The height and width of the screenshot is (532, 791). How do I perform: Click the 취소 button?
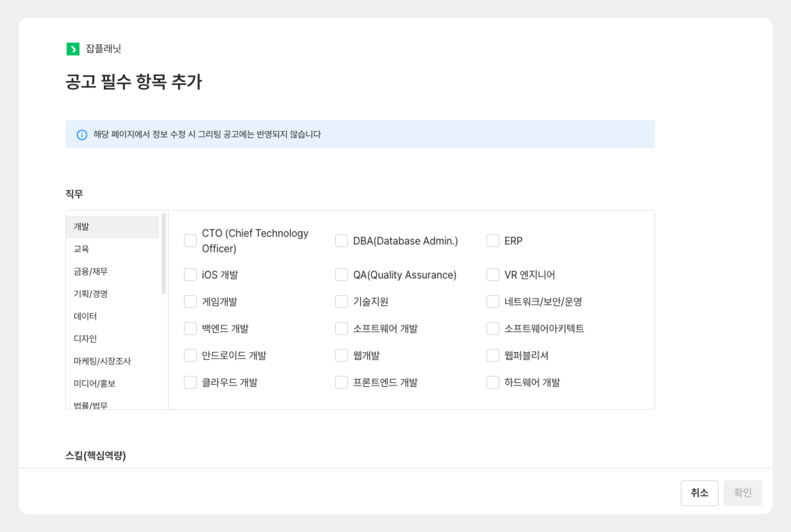pos(699,493)
